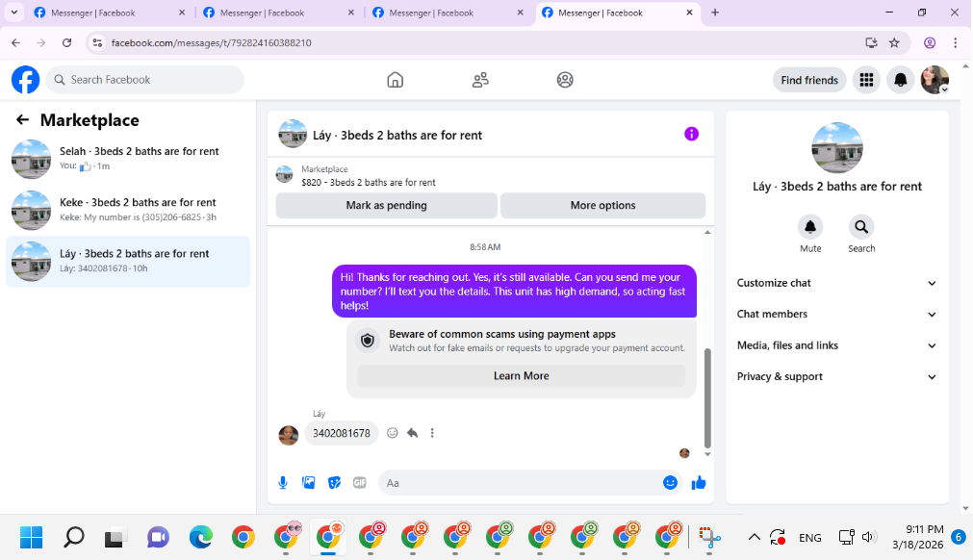Open the emoji picker in the message box
This screenshot has width=973, height=560.
click(x=670, y=482)
